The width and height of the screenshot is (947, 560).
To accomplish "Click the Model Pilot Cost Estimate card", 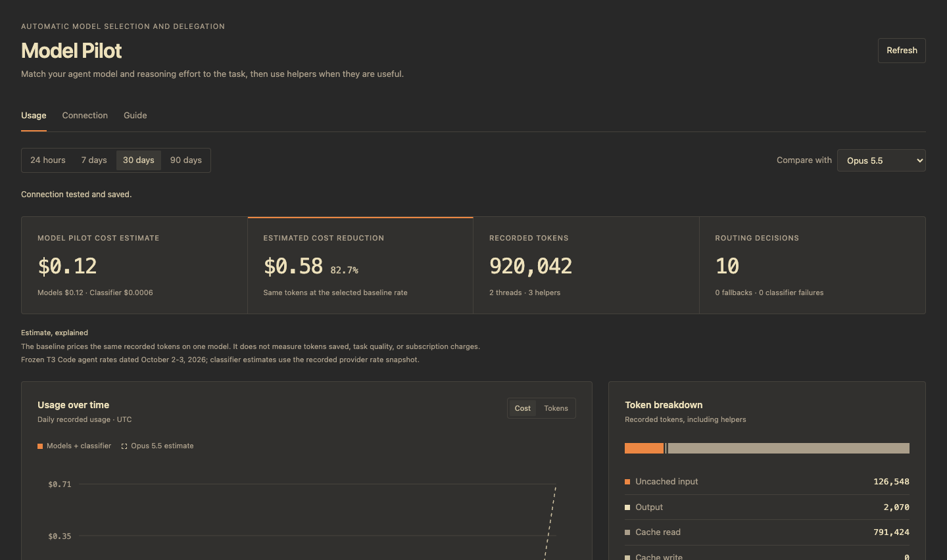I will pos(134,266).
